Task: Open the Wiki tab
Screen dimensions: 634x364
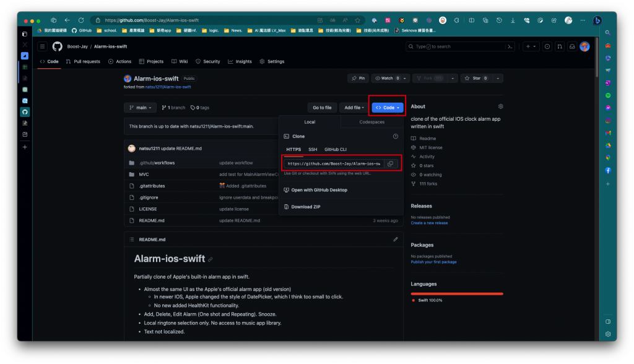Action: click(180, 61)
